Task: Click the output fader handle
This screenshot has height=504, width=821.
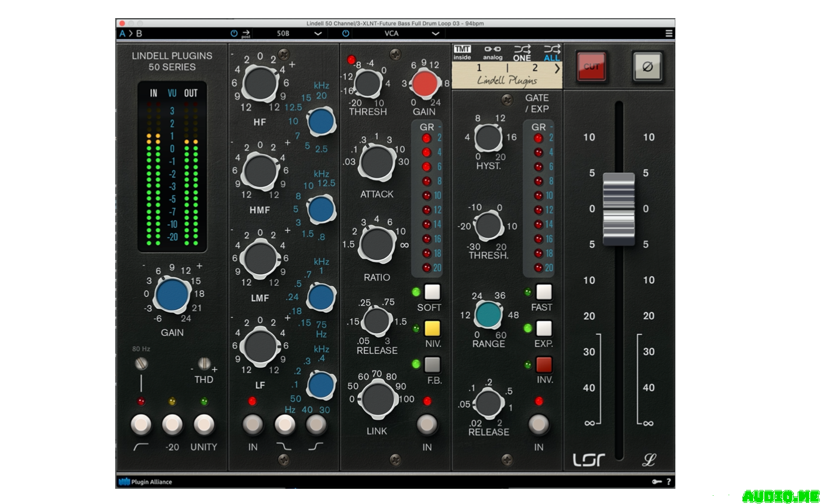Action: (x=619, y=209)
